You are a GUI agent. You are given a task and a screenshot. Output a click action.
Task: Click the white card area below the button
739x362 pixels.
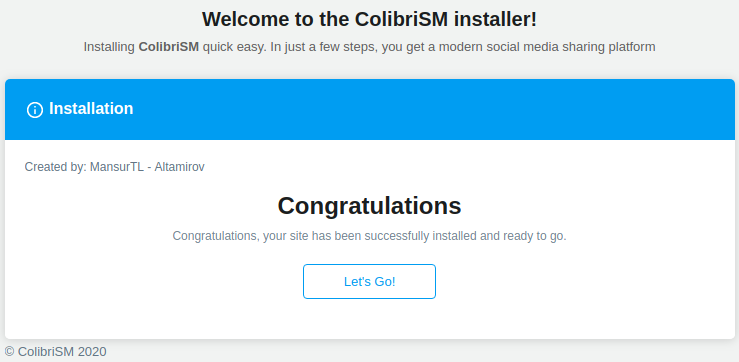coord(370,319)
